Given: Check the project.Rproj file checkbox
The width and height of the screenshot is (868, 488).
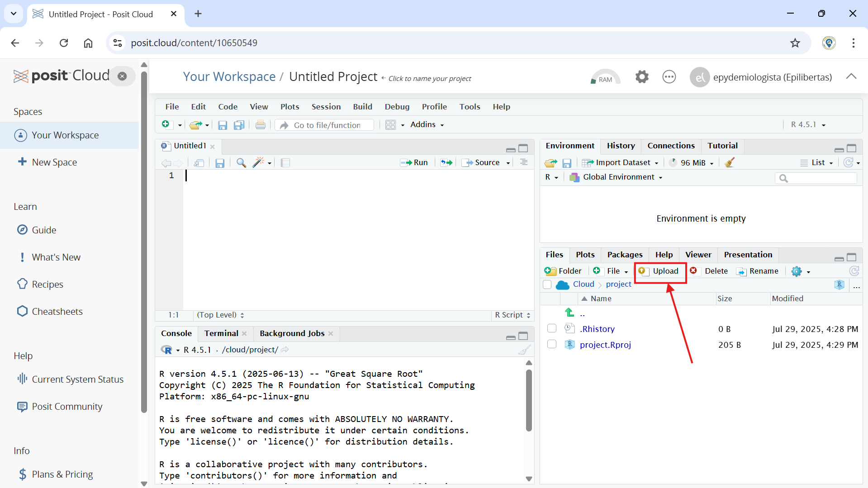Looking at the screenshot, I should (x=551, y=344).
